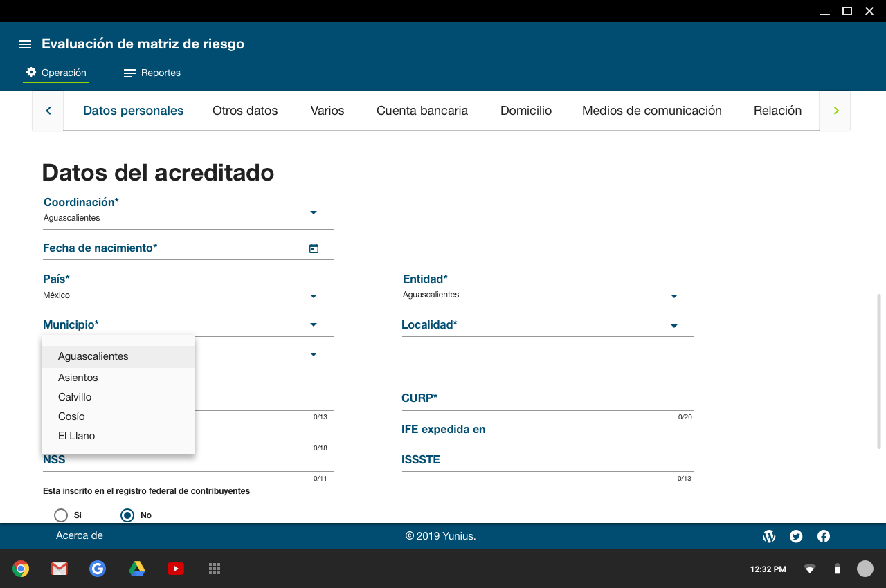Open the Reportes menu
The height and width of the screenshot is (588, 886).
click(x=152, y=73)
